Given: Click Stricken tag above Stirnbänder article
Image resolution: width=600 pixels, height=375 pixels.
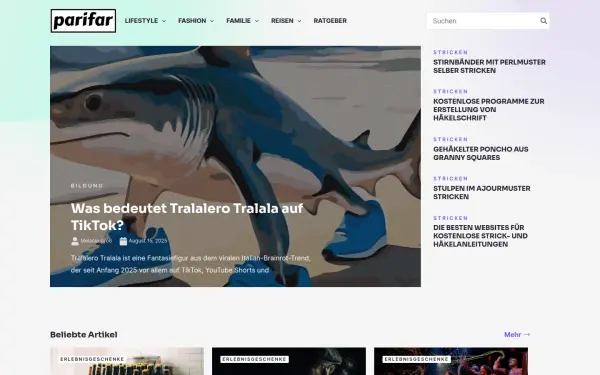Looking at the screenshot, I should 451,52.
